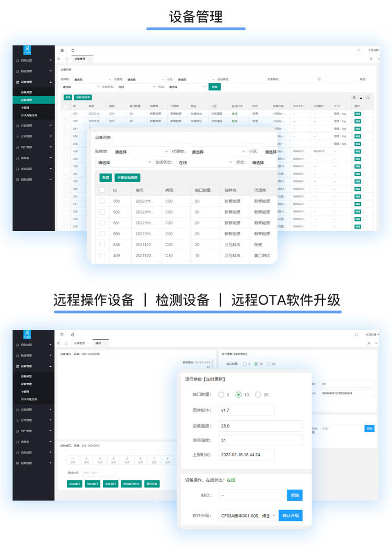The width and height of the screenshot is (392, 554).
Task: Click fullscreen icon in top screenshot header
Action: 359,50
